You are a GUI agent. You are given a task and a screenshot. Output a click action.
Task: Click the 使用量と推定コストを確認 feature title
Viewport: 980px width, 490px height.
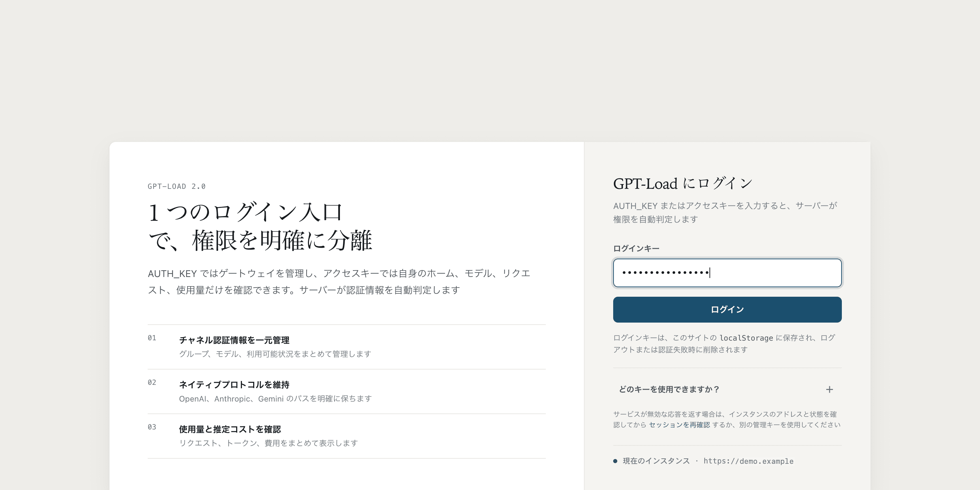(230, 429)
